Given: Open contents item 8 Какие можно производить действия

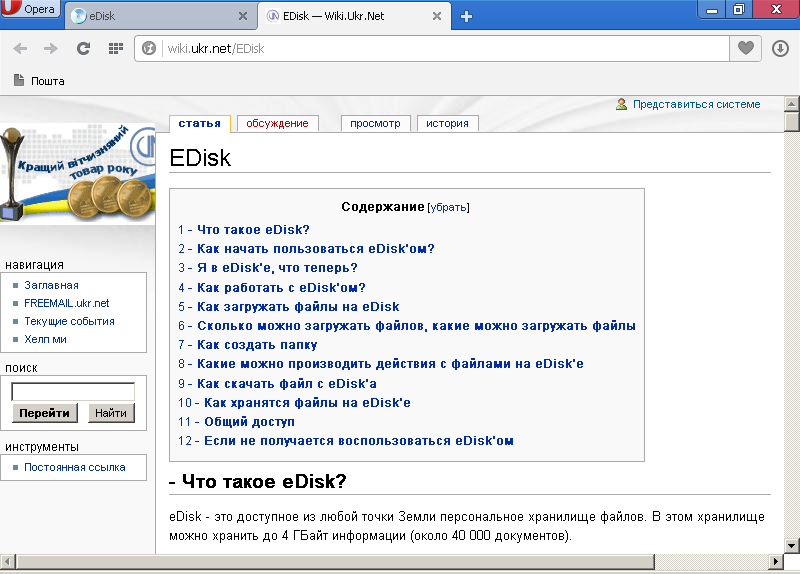Looking at the screenshot, I should [x=381, y=364].
